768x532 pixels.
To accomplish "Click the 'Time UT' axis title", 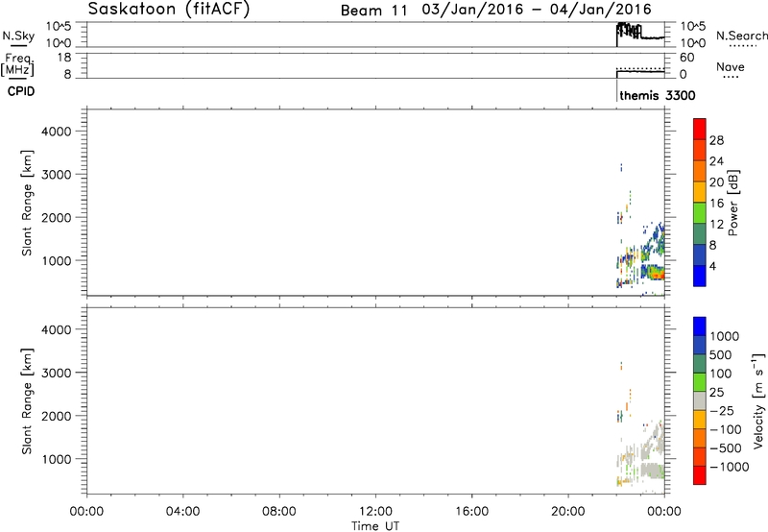I will (x=375, y=526).
